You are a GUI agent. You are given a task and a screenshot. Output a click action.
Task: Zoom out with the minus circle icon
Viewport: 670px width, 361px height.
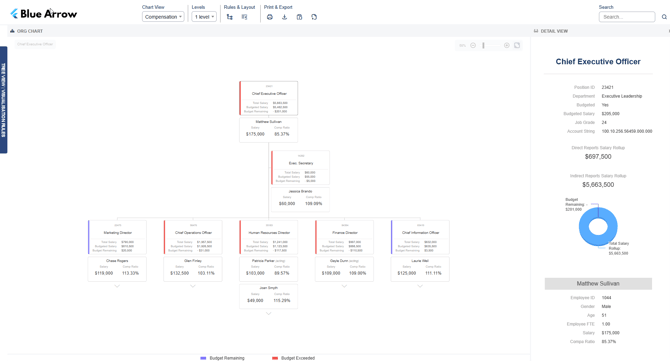coord(473,45)
